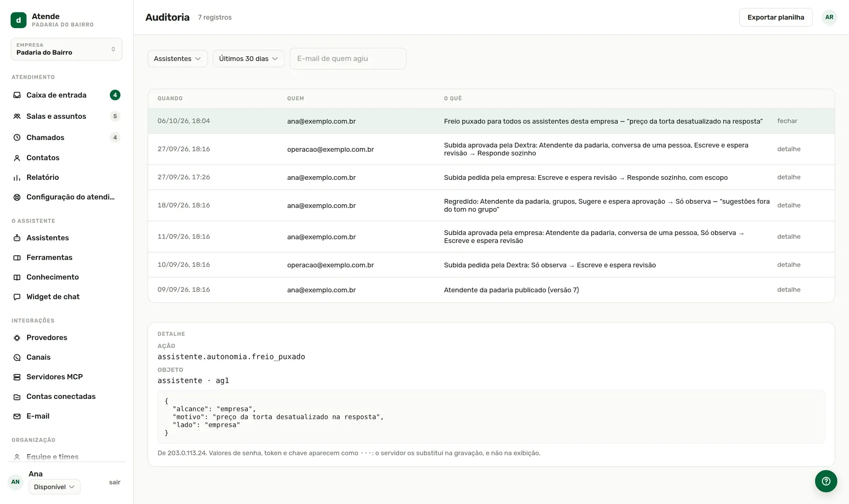Select the 10/09/26 18:16 audit row

tap(491, 265)
